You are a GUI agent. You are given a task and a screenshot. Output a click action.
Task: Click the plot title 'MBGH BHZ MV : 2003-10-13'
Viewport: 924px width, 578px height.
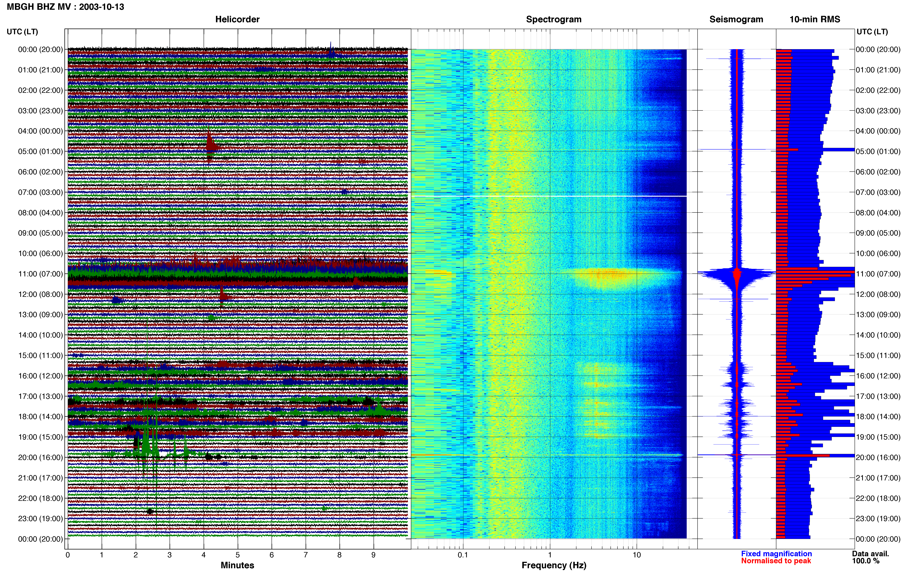[65, 7]
